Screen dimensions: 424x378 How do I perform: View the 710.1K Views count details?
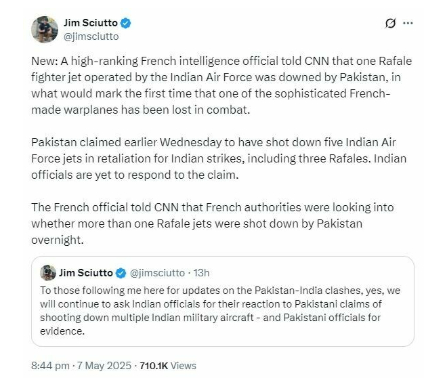pos(168,365)
